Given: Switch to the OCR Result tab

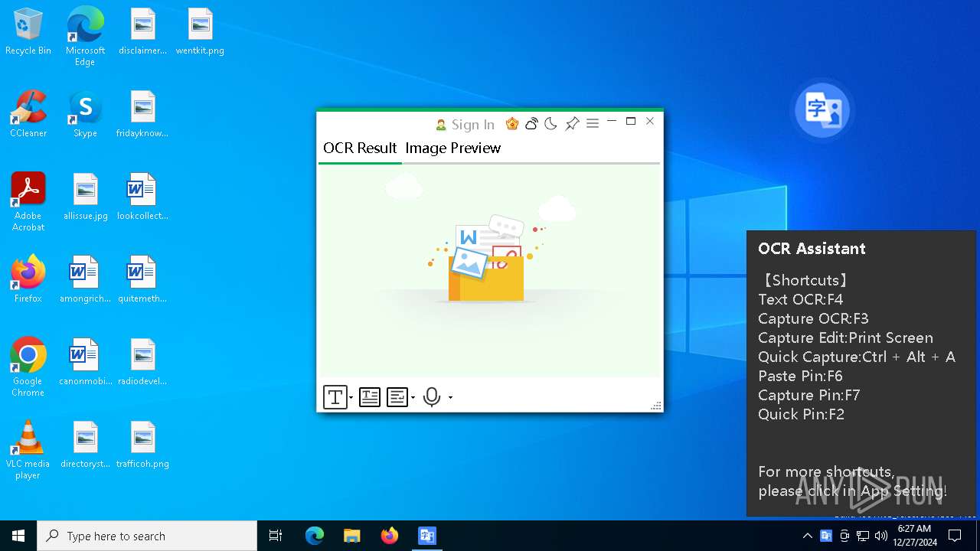Looking at the screenshot, I should [x=360, y=148].
